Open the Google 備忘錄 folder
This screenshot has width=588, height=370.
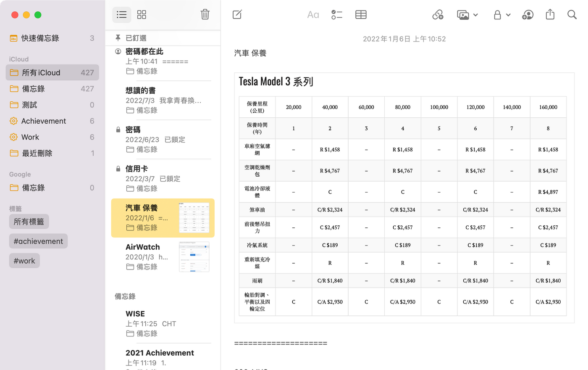(52, 188)
